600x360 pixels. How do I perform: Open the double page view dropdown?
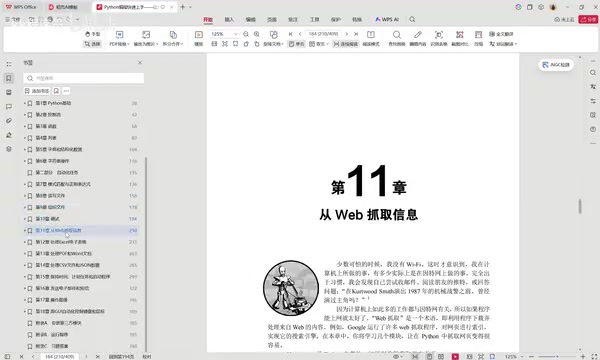coord(319,44)
